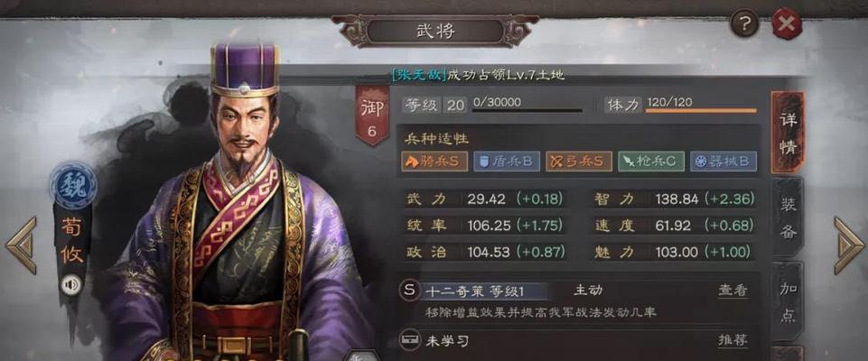Open the help question mark icon
868x361 pixels.
[x=745, y=23]
